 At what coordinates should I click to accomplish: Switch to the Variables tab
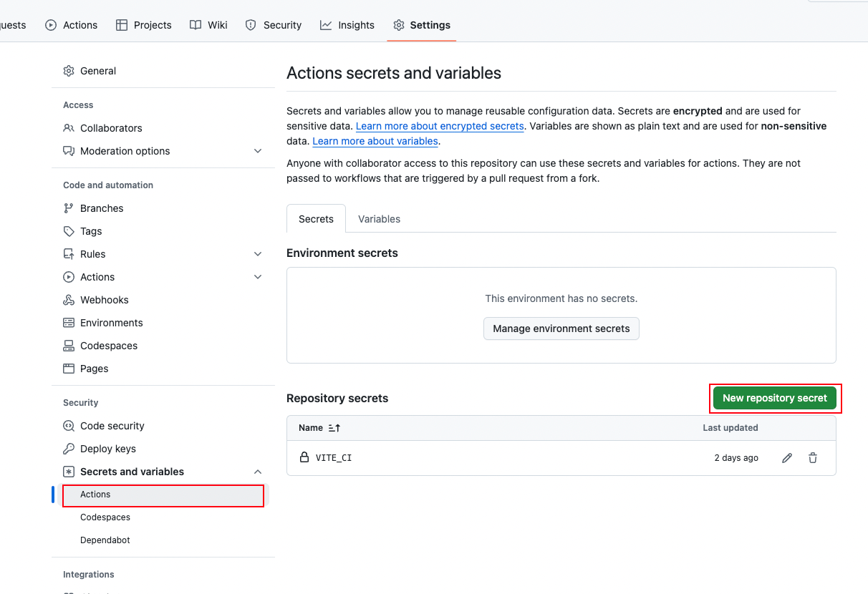[379, 219]
